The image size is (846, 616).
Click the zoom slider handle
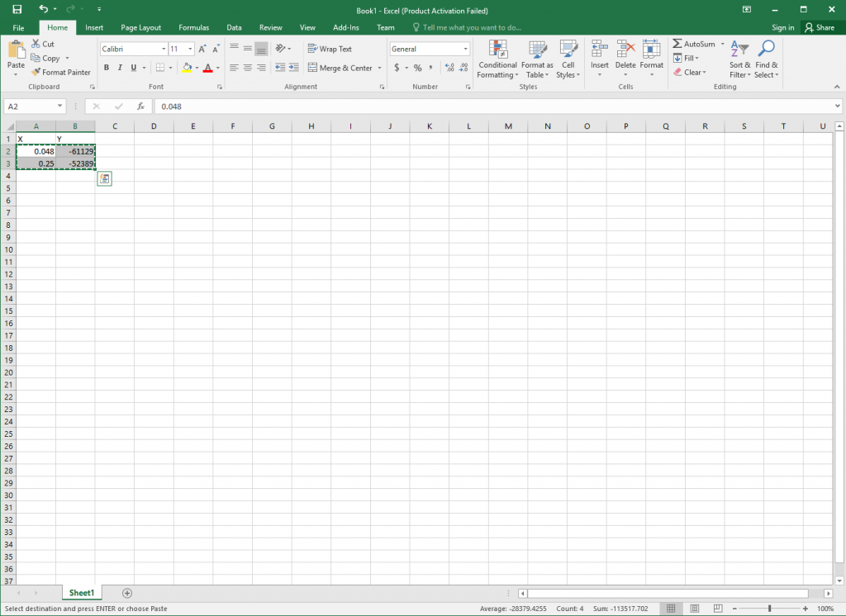[769, 609]
